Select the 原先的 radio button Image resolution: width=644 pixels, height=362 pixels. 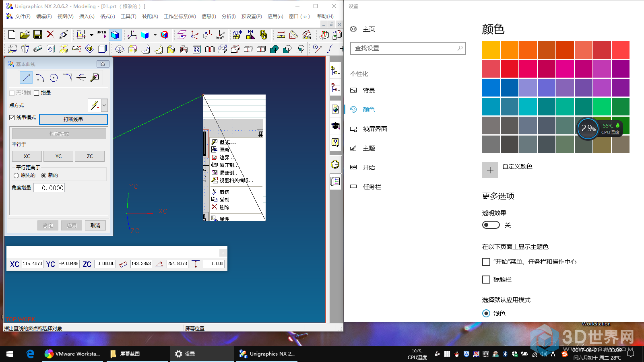pyautogui.click(x=16, y=175)
